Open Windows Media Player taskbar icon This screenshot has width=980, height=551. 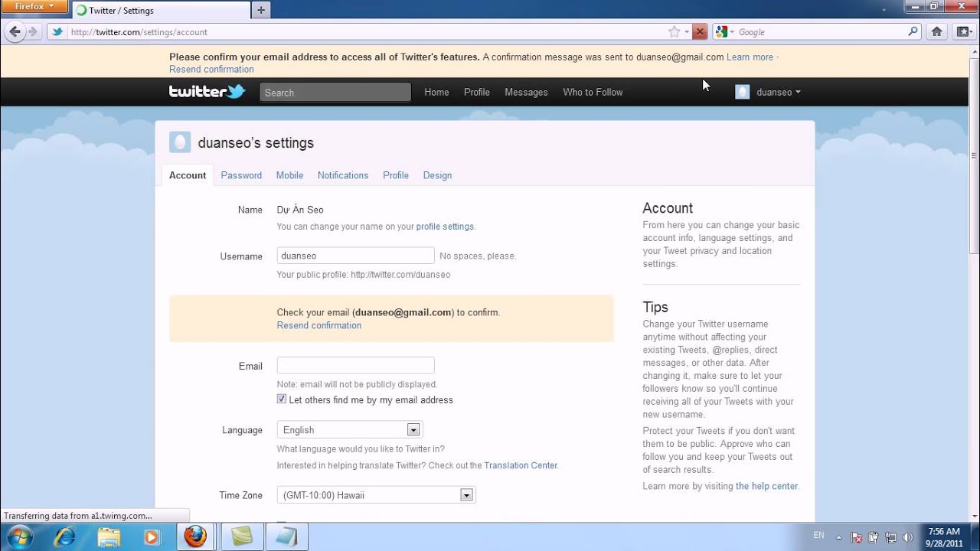[152, 537]
